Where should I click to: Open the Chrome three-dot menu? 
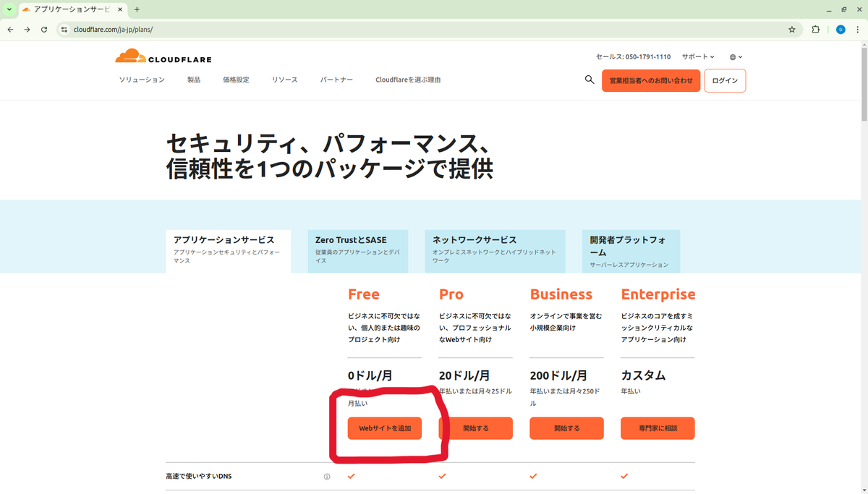click(x=857, y=30)
